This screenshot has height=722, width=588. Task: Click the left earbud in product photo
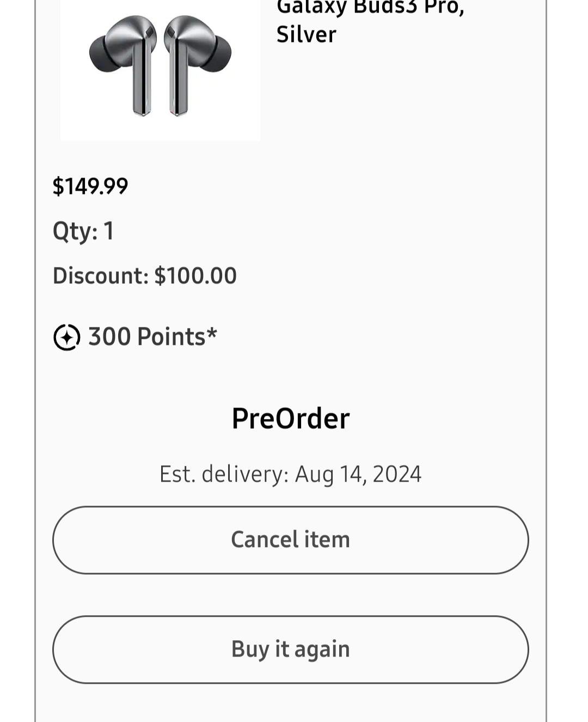tap(124, 65)
